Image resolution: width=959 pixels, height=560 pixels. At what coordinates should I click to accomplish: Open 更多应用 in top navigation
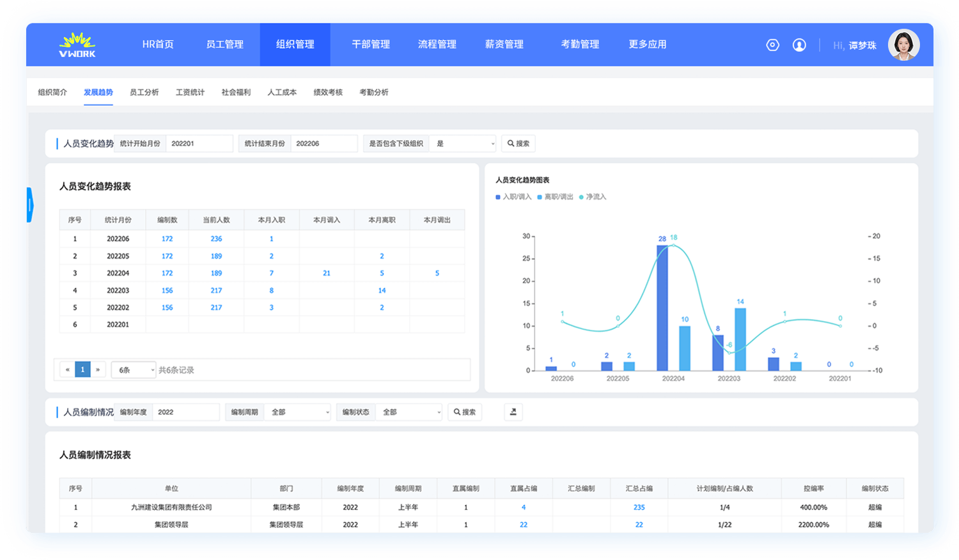[648, 44]
